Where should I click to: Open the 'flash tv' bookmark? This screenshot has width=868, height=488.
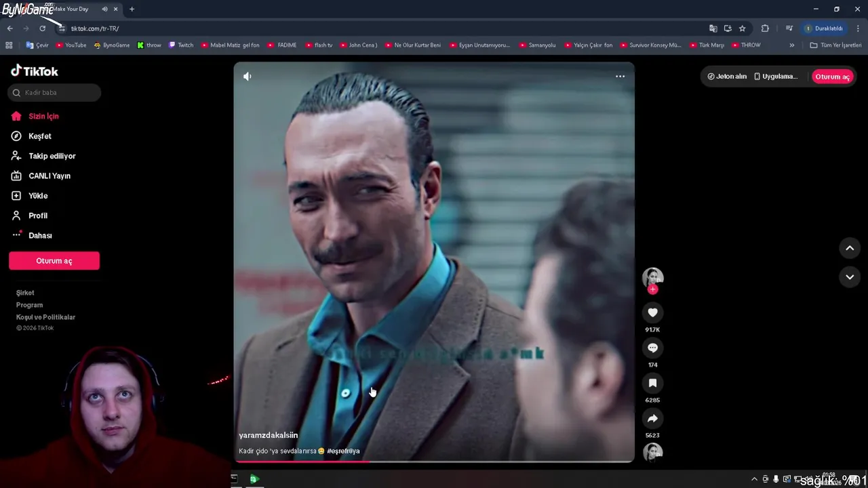click(x=319, y=45)
